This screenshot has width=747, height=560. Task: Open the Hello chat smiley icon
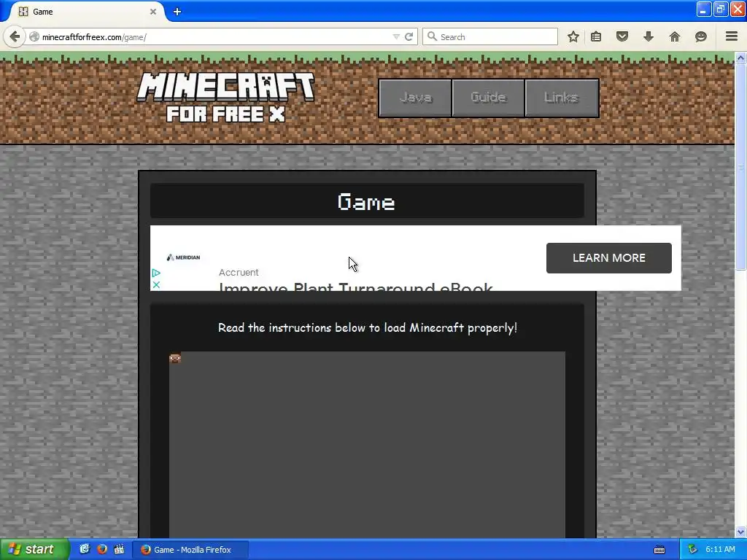pyautogui.click(x=701, y=36)
